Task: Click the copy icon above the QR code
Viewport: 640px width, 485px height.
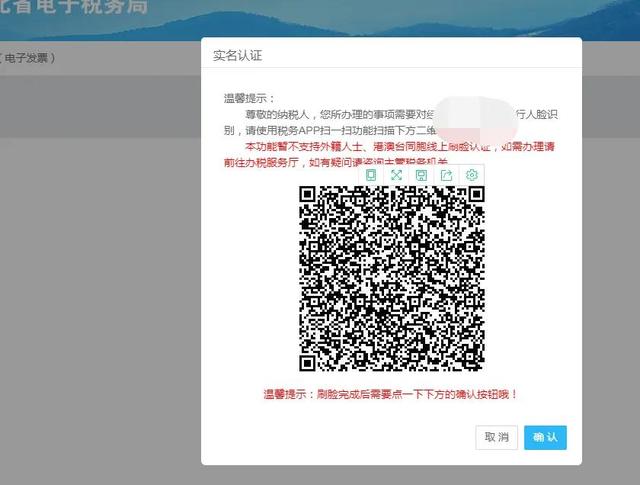Action: coord(371,175)
